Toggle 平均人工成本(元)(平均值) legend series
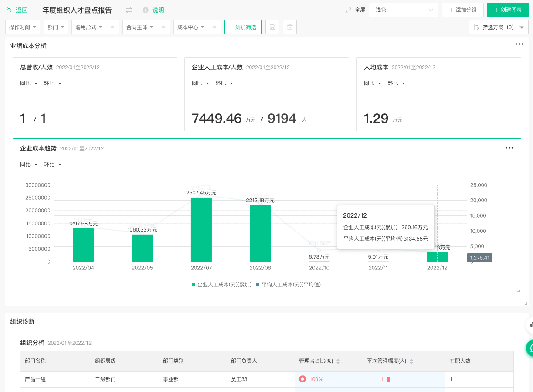The image size is (533, 392). (x=288, y=285)
